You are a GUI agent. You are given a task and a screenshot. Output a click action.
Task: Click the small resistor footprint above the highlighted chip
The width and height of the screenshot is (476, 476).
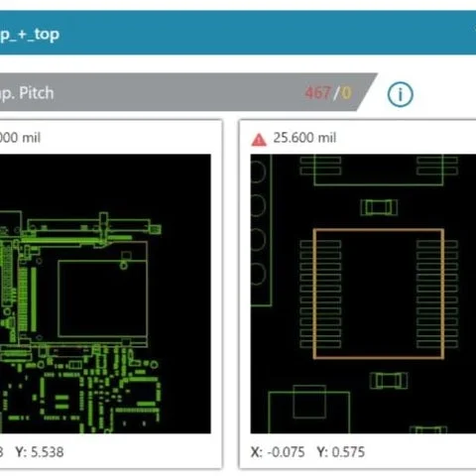tap(379, 207)
